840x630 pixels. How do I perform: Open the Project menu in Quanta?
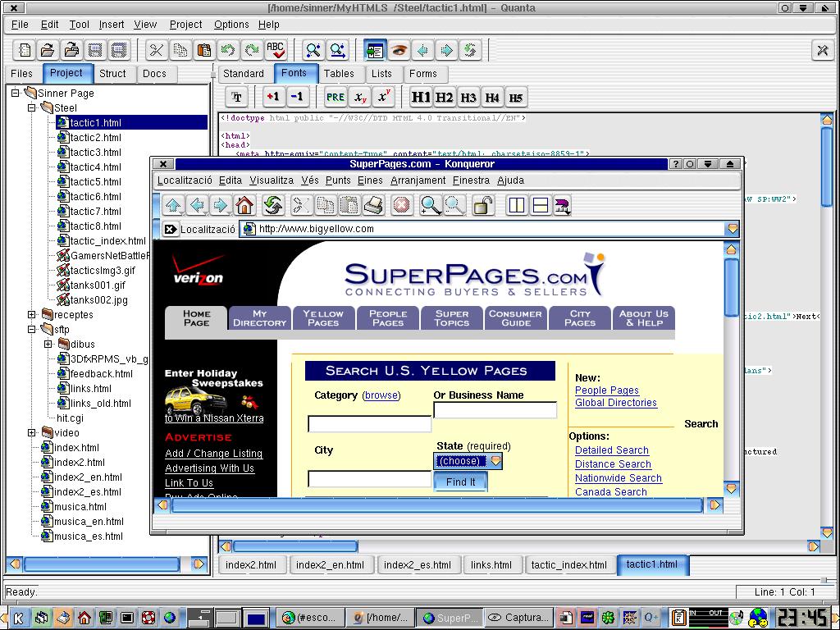pos(185,24)
